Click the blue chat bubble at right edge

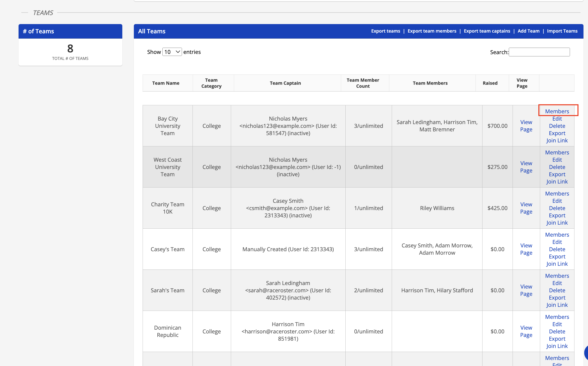point(586,352)
